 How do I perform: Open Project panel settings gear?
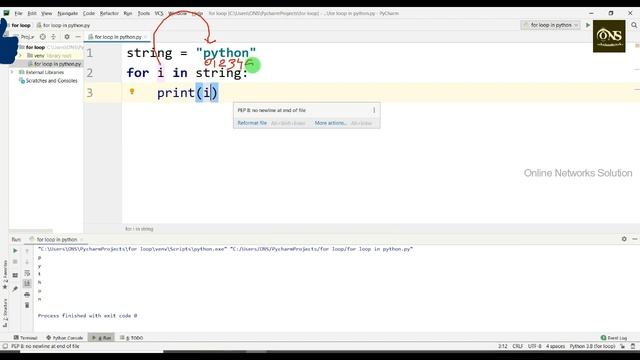tap(67, 37)
